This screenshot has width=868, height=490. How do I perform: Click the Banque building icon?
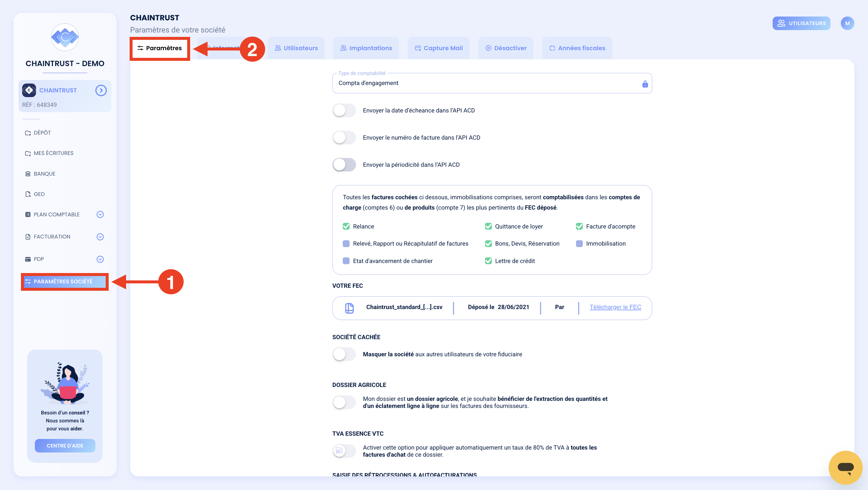tap(28, 174)
